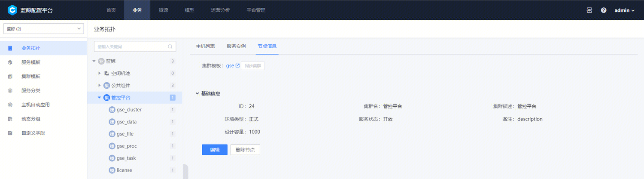Open the admin user dropdown menu

click(x=624, y=10)
